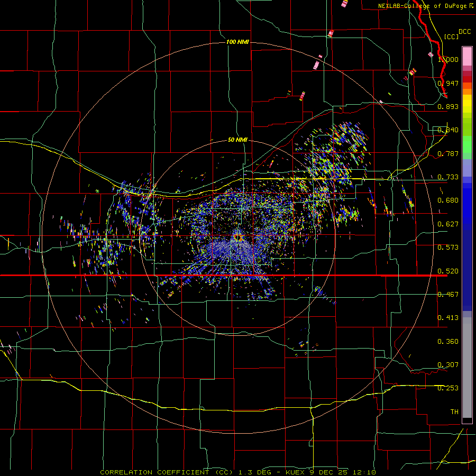The image size is (476, 476).
Task: Click the 0.627 legend value
Action: (448, 224)
